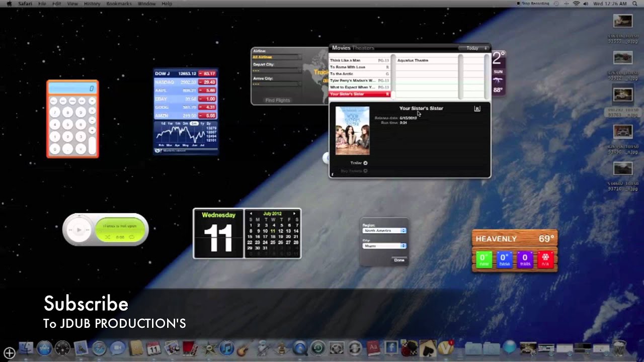The height and width of the screenshot is (362, 644).
Task: Switch to the Theaters tab in Movies widget
Action: coord(363,48)
